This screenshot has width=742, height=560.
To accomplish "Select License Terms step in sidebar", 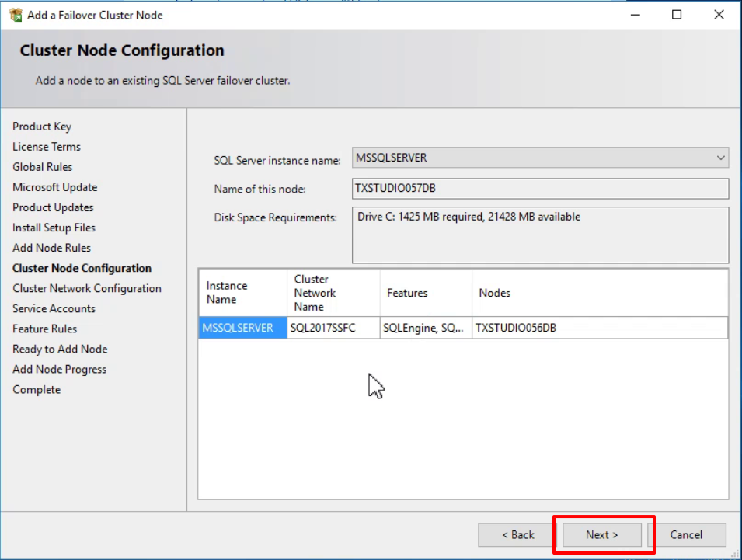I will point(47,147).
